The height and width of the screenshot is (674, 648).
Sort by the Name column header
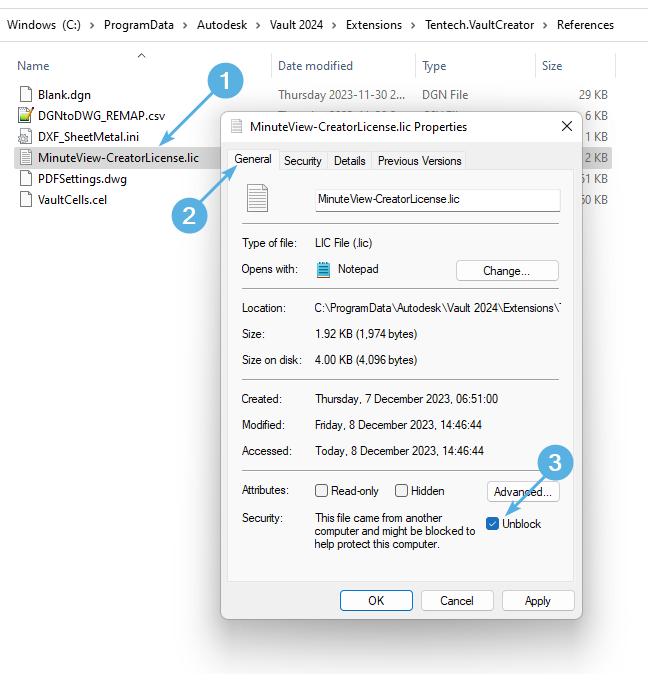33,66
